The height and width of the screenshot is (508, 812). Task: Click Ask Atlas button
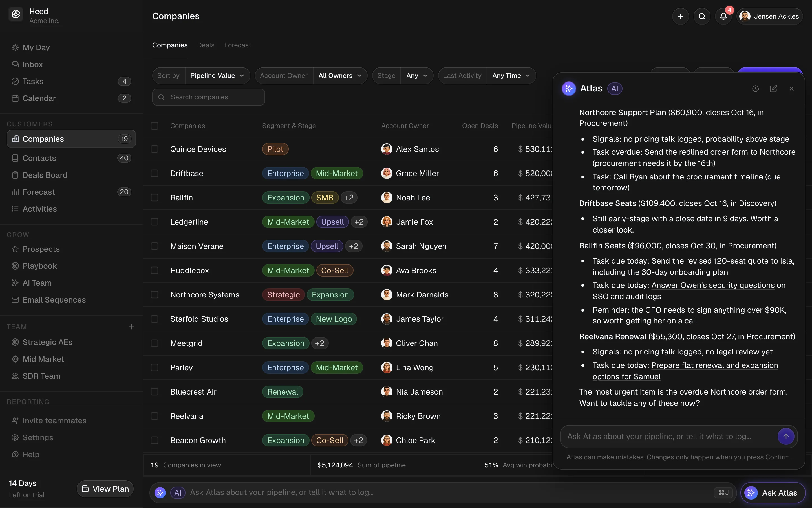coord(773,493)
